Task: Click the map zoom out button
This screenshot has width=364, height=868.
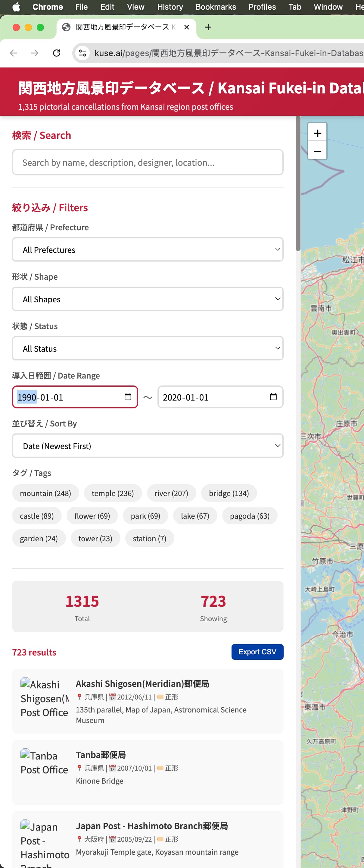Action: click(317, 151)
